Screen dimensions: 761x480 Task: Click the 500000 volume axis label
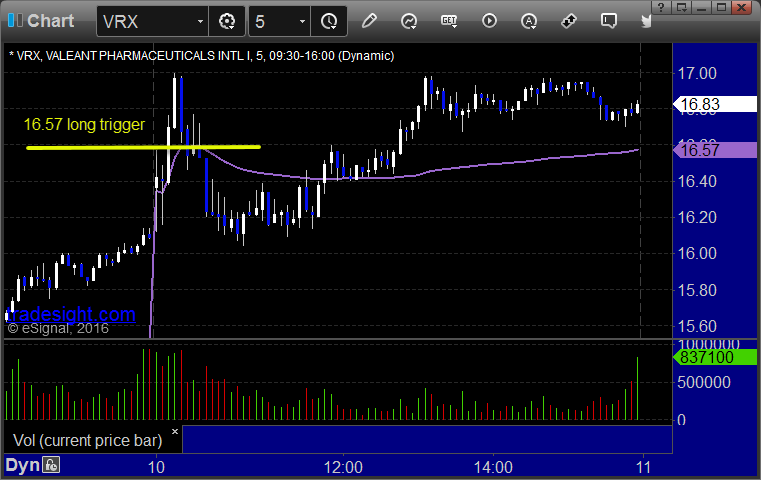(x=704, y=382)
